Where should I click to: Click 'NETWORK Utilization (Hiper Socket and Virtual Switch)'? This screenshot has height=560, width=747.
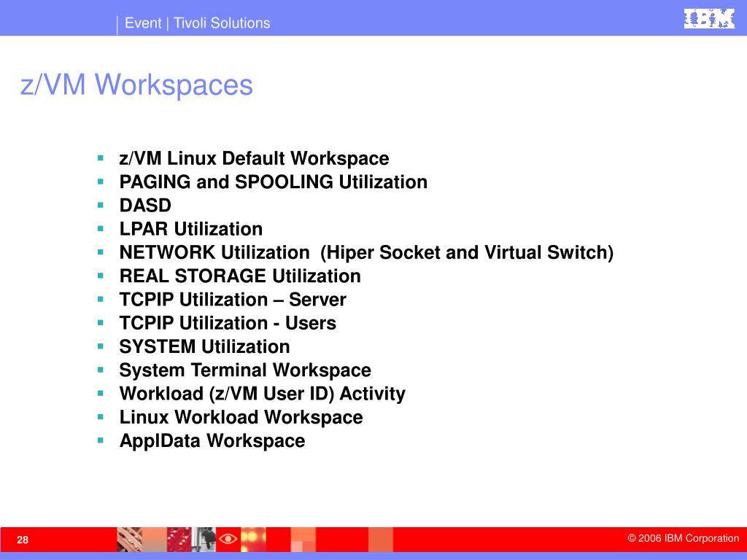[366, 252]
